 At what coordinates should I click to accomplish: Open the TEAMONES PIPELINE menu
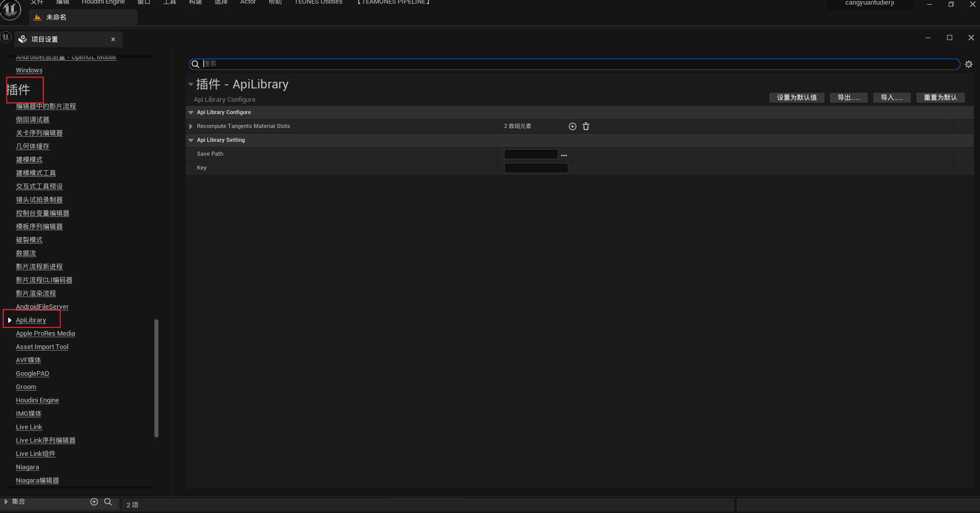(x=394, y=3)
